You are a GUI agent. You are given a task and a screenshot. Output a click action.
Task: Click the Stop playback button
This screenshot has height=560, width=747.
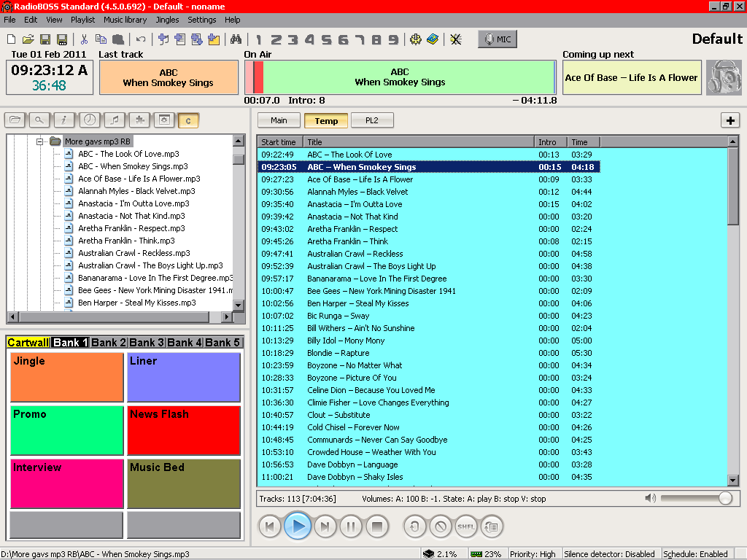pyautogui.click(x=377, y=526)
